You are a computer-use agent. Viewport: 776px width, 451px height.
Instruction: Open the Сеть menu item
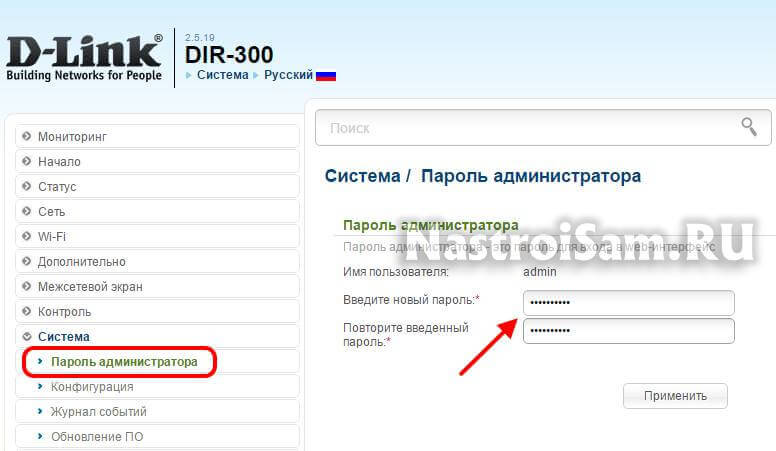157,211
